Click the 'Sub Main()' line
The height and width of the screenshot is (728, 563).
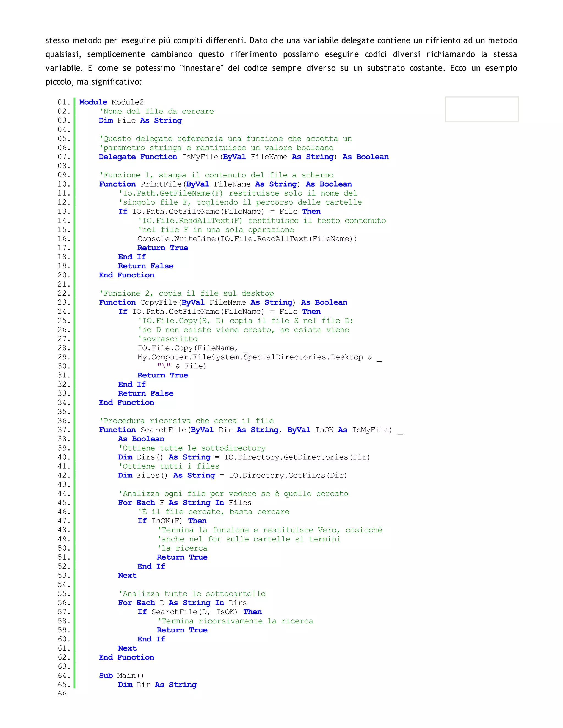(x=121, y=675)
